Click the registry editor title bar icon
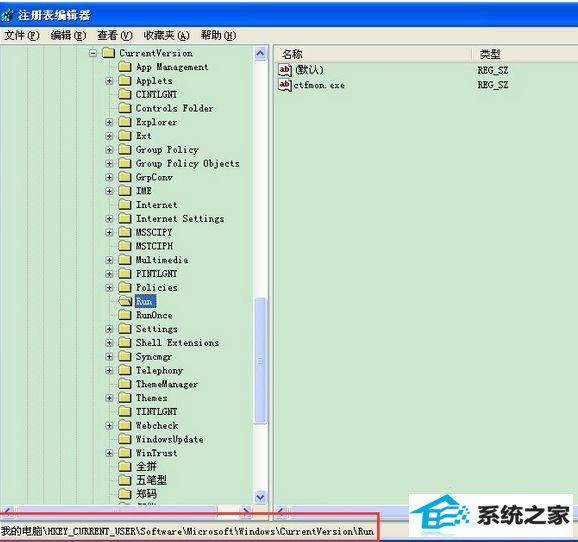This screenshot has height=542, width=578. tap(8, 15)
